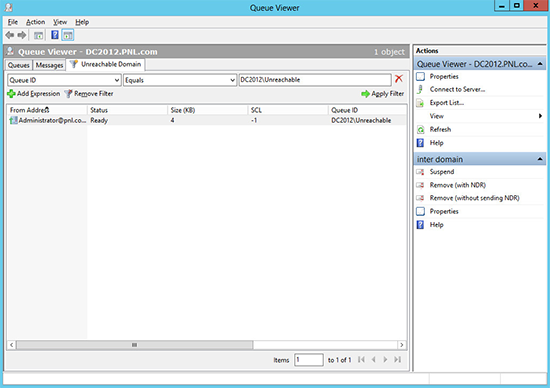Click the Queue Viewer app icon in title bar
550x388 pixels.
[8, 7]
